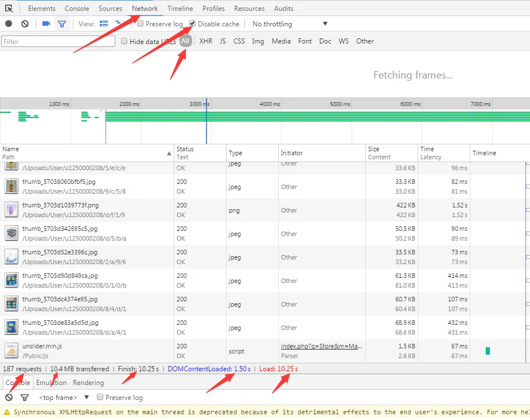
Task: Check the Hide data URLs checkbox
Action: click(124, 41)
